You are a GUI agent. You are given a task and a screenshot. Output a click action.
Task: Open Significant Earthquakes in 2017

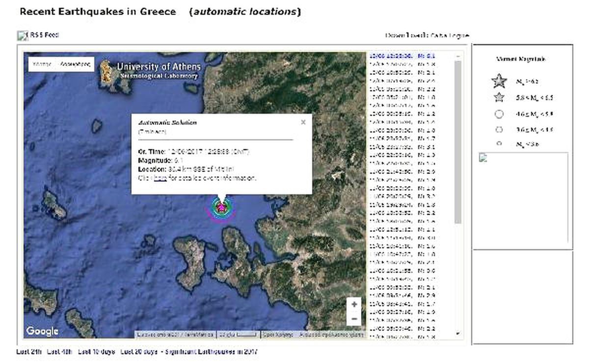[212, 352]
